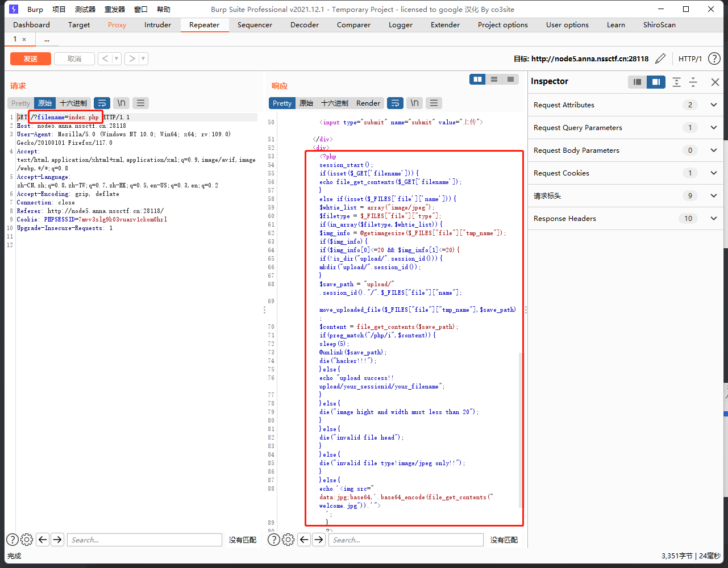Open the Project options tab
728x568 pixels.
click(x=503, y=25)
